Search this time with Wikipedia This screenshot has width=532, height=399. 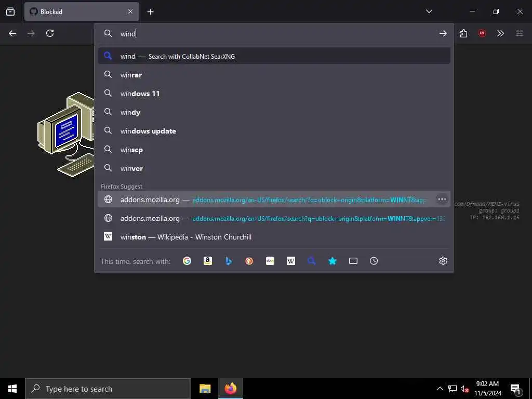click(291, 261)
